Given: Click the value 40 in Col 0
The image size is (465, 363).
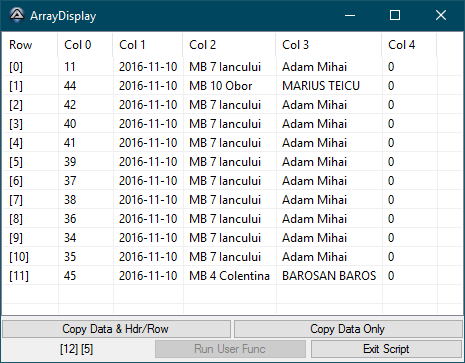Looking at the screenshot, I should [70, 124].
